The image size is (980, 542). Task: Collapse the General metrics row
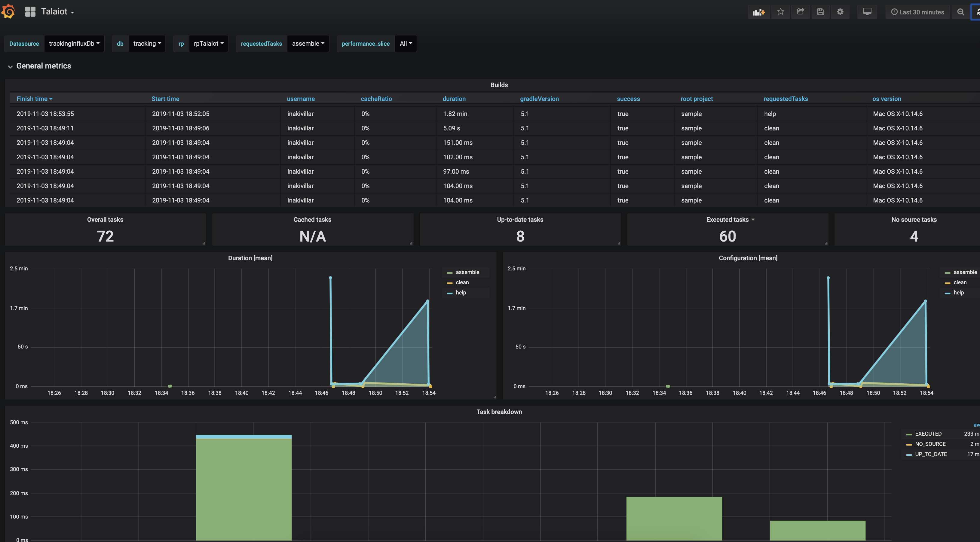43,66
